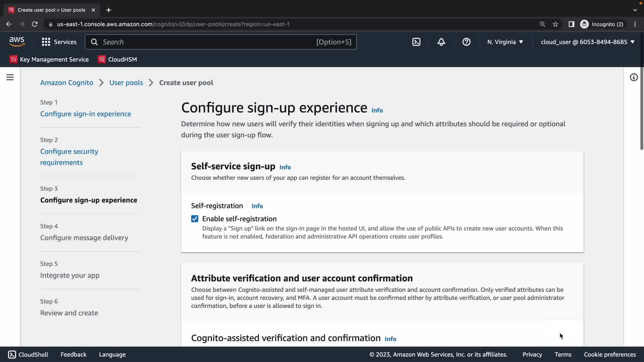The height and width of the screenshot is (362, 644).
Task: Open the help question mark menu
Action: [x=466, y=42]
